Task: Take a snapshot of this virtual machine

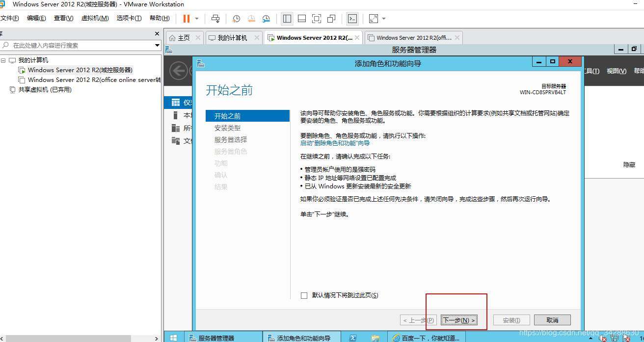Action: click(x=236, y=19)
